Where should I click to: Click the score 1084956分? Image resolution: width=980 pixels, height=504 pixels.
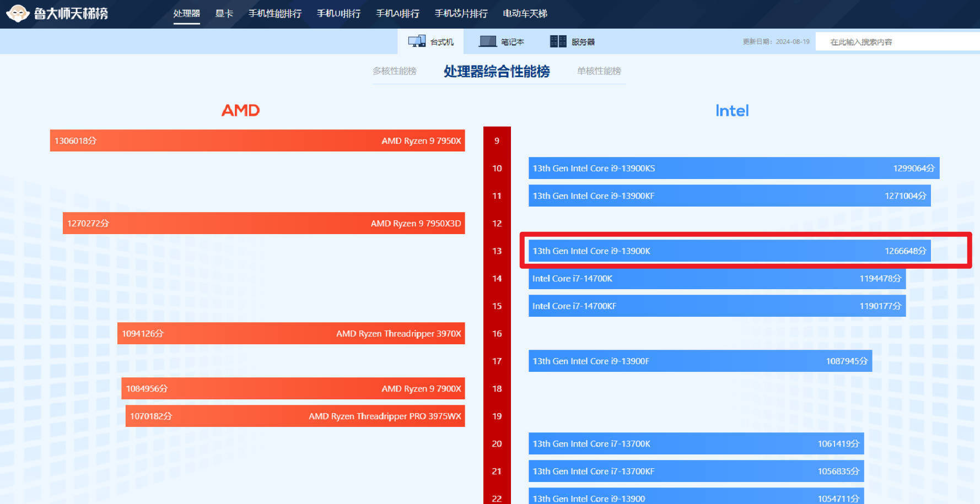pyautogui.click(x=147, y=388)
